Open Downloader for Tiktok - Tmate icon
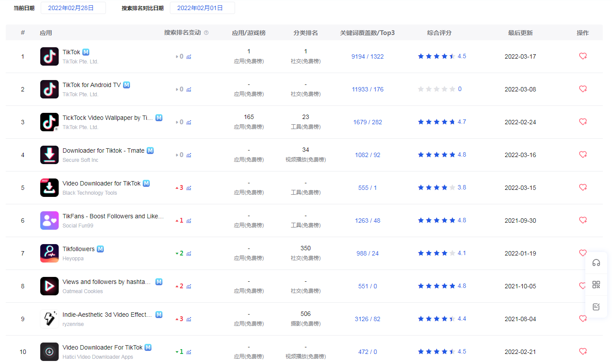The height and width of the screenshot is (364, 612). [x=49, y=155]
